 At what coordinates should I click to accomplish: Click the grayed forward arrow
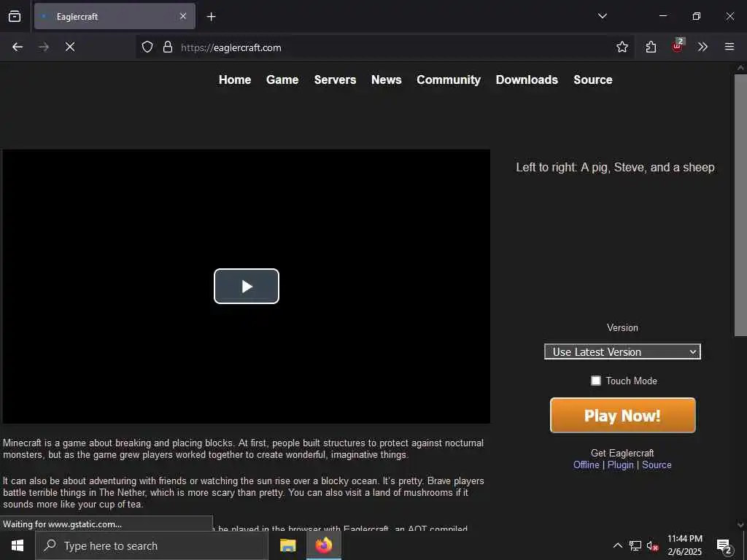click(43, 47)
